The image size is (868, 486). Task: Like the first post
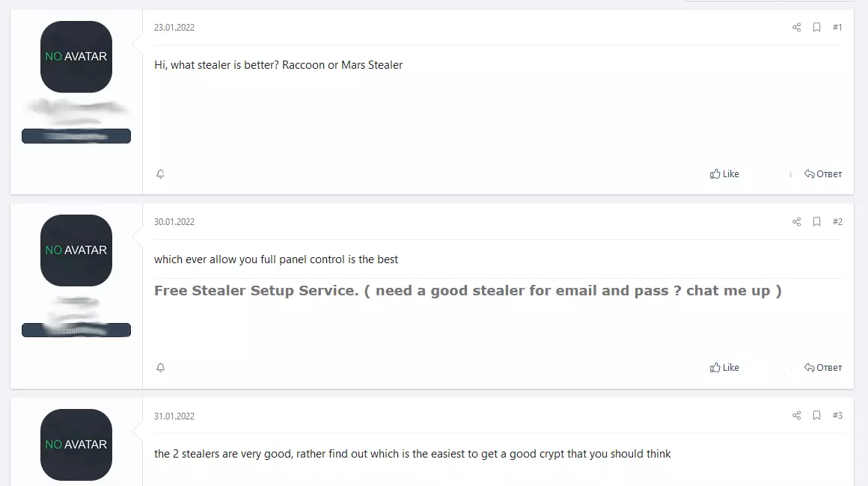point(724,173)
